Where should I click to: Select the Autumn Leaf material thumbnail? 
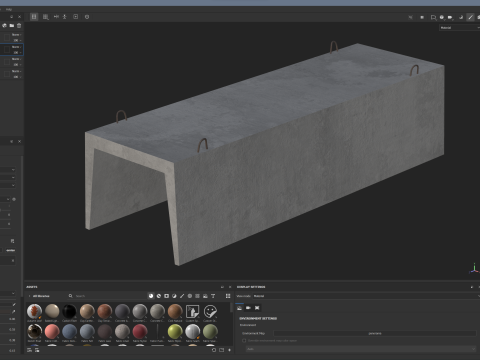pos(34,311)
